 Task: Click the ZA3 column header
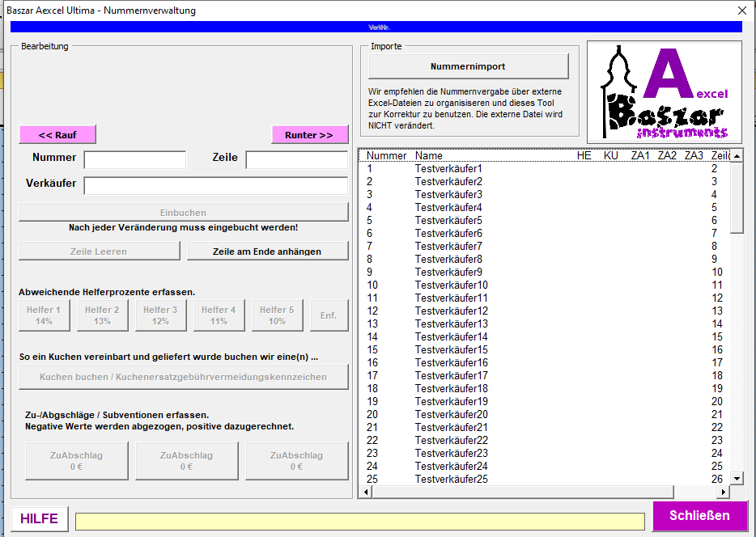click(694, 155)
